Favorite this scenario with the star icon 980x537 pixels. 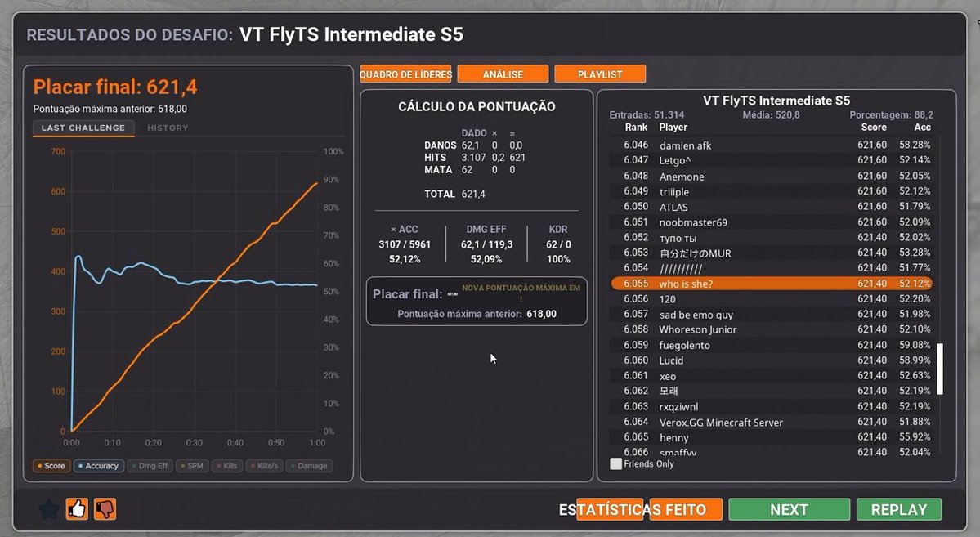point(48,509)
